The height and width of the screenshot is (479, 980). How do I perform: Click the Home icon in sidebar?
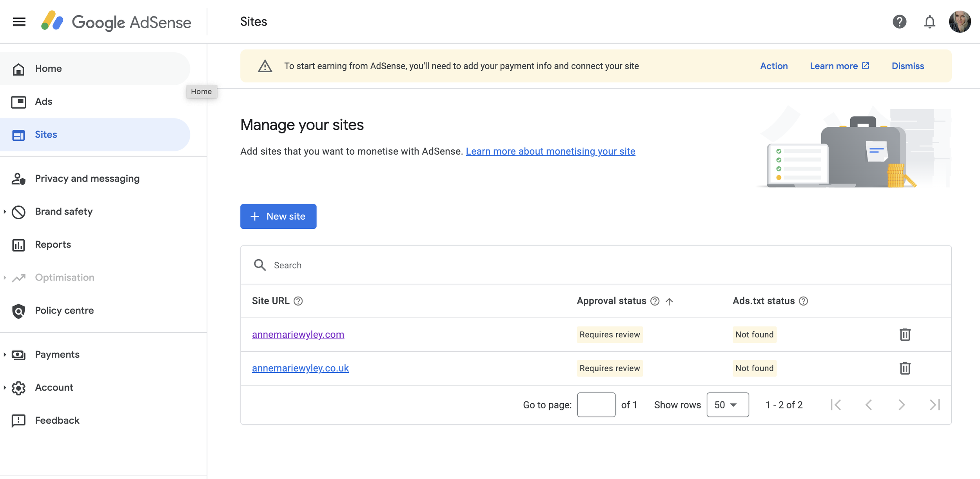coord(18,69)
